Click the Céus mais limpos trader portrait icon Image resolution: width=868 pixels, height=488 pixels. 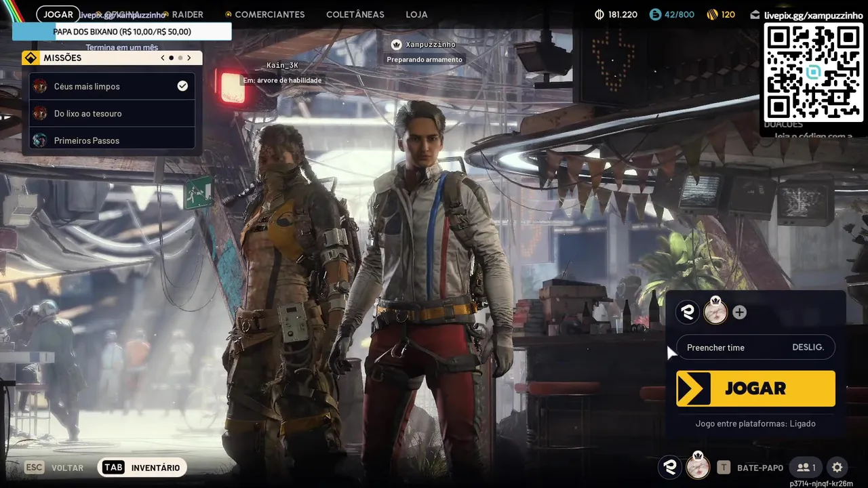[x=40, y=86]
